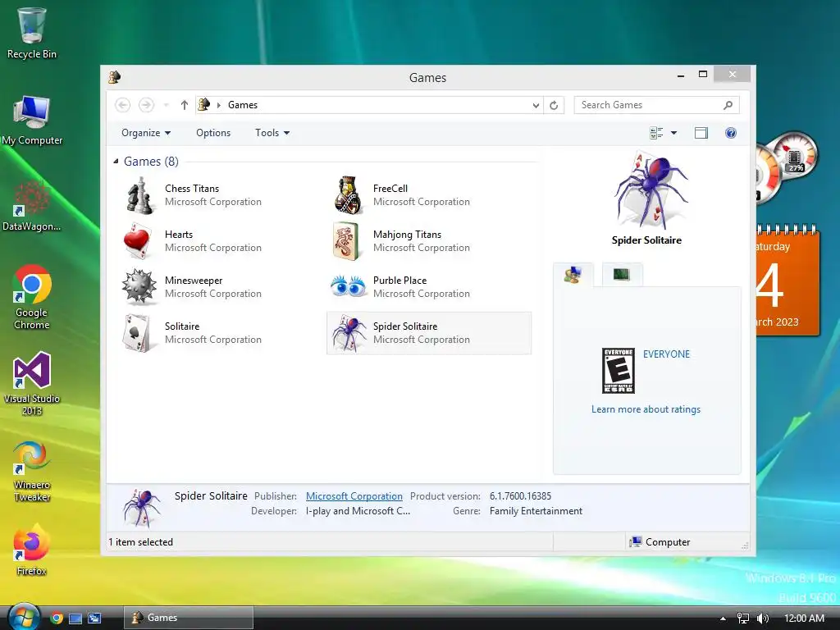
Task: Launch Firefox from desktop
Action: click(x=32, y=549)
